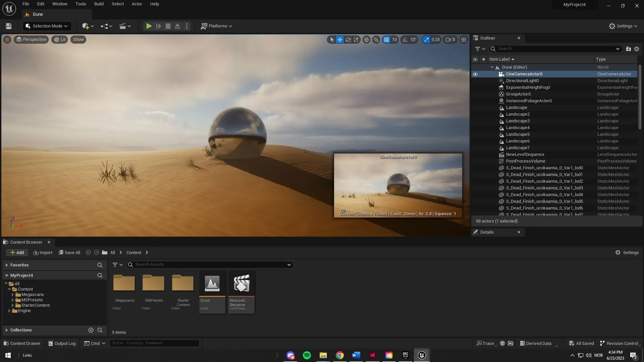Open Selection Mode dropdown
Viewport: 644px width, 362px height.
[47, 26]
